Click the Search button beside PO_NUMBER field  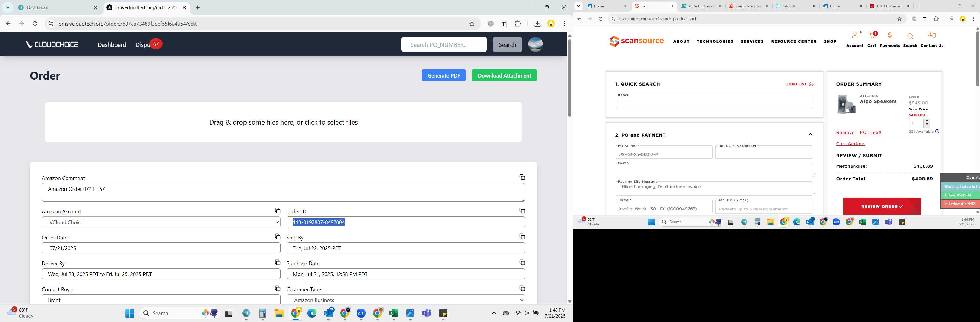[507, 44]
